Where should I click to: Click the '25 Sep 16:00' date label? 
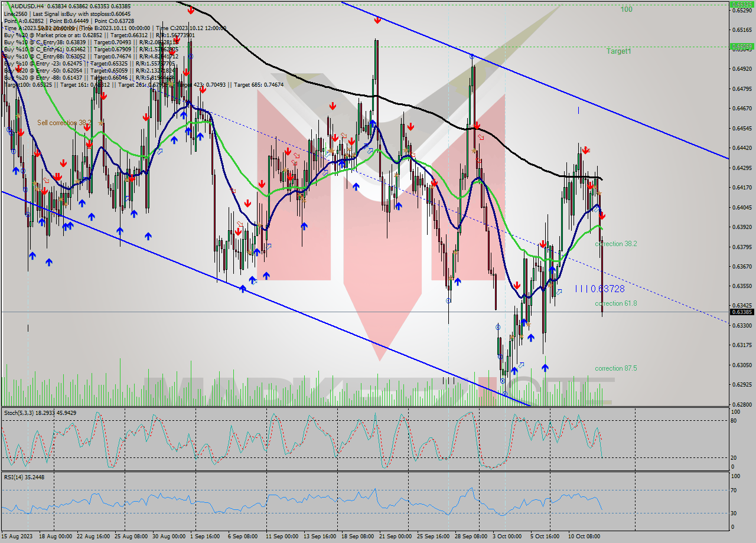click(433, 537)
